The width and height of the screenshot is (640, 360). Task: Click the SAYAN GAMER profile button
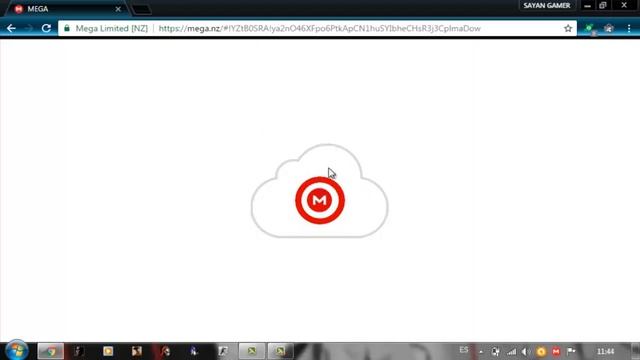pyautogui.click(x=547, y=6)
